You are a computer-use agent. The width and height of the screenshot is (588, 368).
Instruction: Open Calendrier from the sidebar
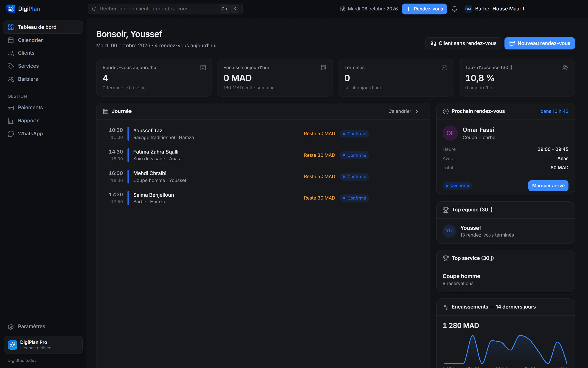[x=43, y=40]
